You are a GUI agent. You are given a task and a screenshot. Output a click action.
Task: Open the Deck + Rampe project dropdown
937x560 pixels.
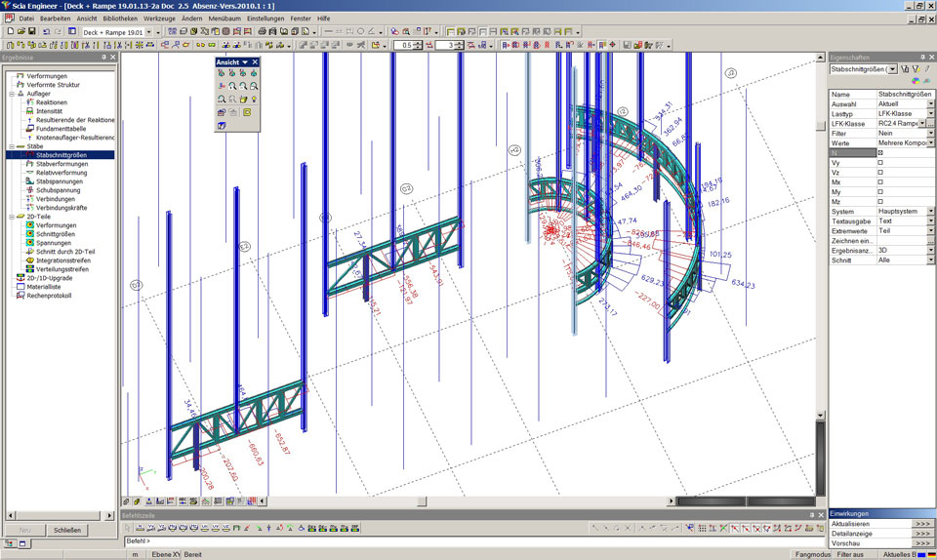tap(148, 32)
